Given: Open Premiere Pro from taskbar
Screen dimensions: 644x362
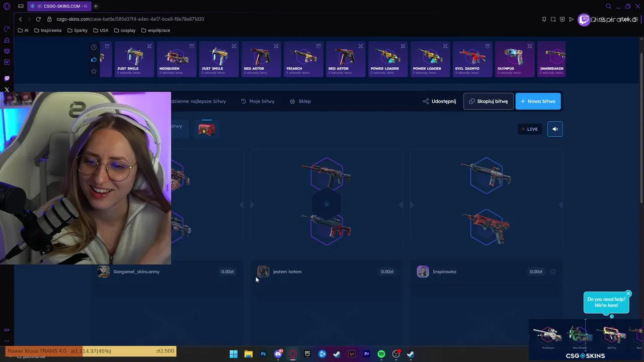Looking at the screenshot, I should pyautogui.click(x=366, y=354).
